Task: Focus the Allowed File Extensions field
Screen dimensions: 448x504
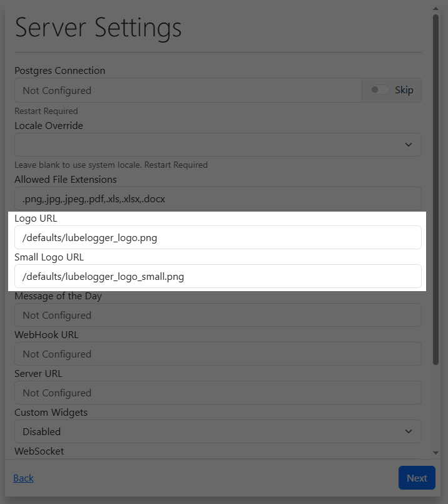Action: tap(218, 198)
